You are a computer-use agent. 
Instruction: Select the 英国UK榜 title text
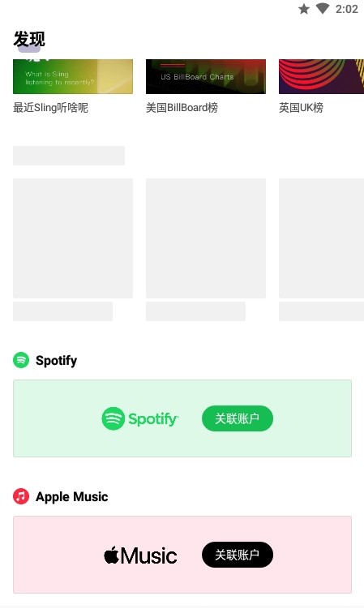point(301,108)
